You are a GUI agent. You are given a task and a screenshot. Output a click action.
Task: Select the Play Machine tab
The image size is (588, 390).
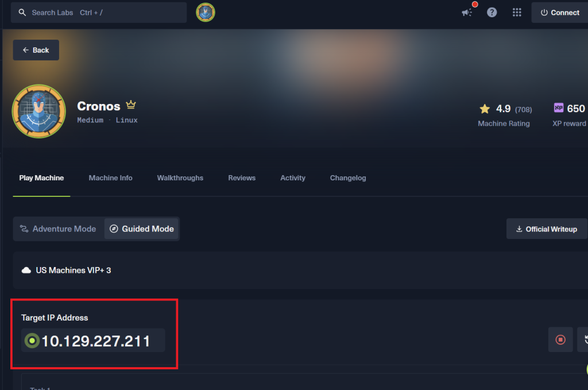[x=41, y=177]
